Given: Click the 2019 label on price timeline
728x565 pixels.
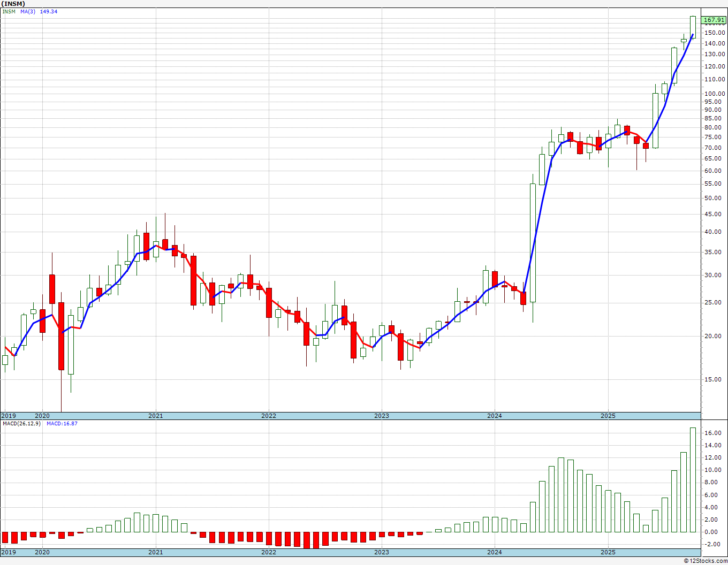Looking at the screenshot, I should 9,416.
